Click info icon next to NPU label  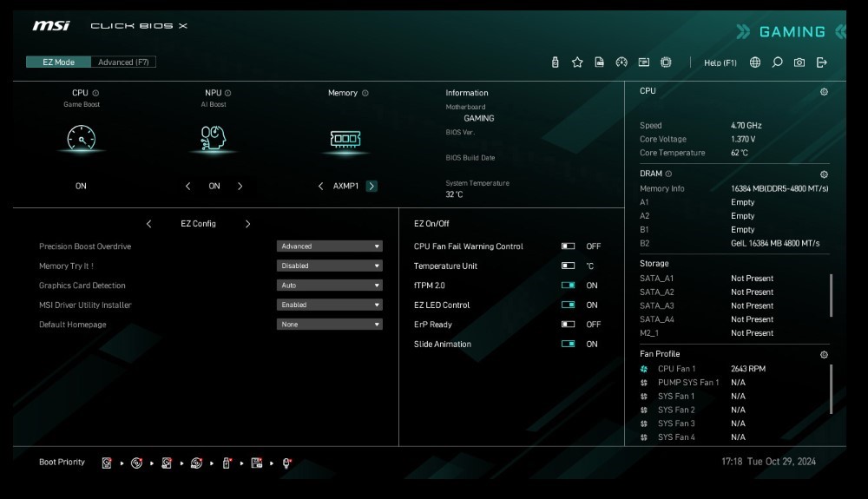coord(228,93)
